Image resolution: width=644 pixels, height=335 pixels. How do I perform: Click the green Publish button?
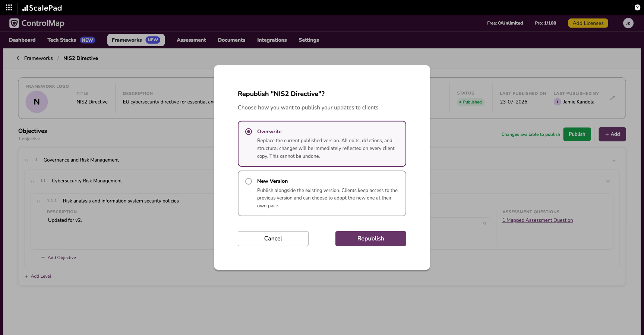pyautogui.click(x=577, y=134)
